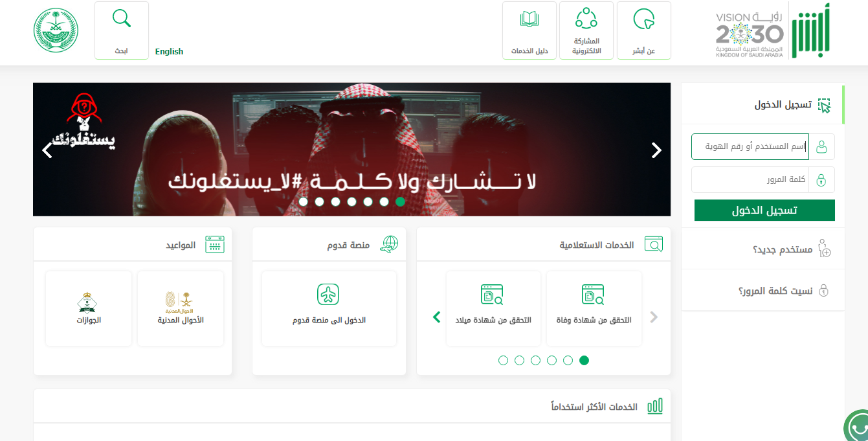Viewport: 868px width, 441px height.
Task: Click المواعيد heading text
Action: (x=181, y=246)
